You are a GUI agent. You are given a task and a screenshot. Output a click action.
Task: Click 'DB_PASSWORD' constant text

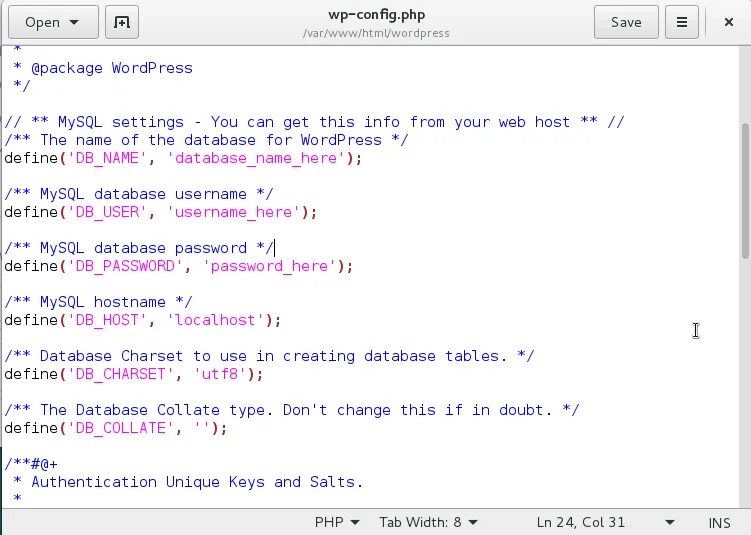tap(125, 266)
